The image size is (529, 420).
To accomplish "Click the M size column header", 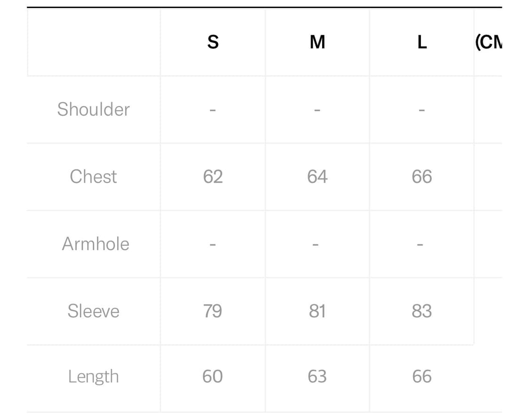I will (317, 42).
